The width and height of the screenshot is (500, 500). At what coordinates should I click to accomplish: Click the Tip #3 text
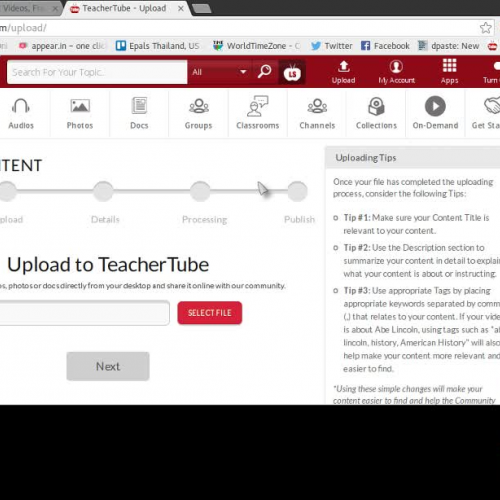pyautogui.click(x=422, y=329)
